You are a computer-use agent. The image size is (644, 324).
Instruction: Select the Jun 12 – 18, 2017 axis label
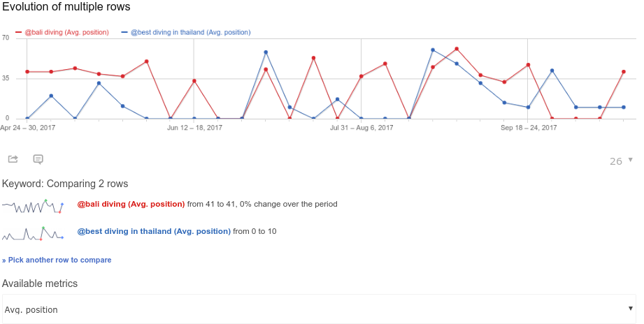pyautogui.click(x=194, y=128)
